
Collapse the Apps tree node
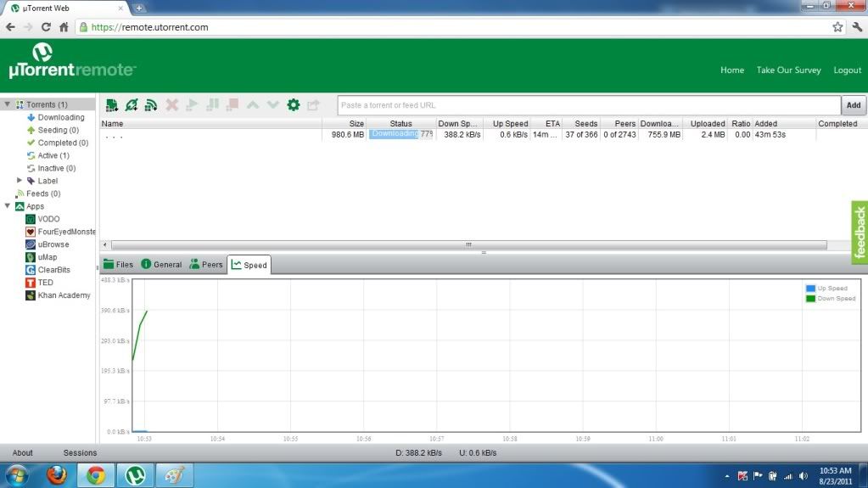click(x=7, y=206)
